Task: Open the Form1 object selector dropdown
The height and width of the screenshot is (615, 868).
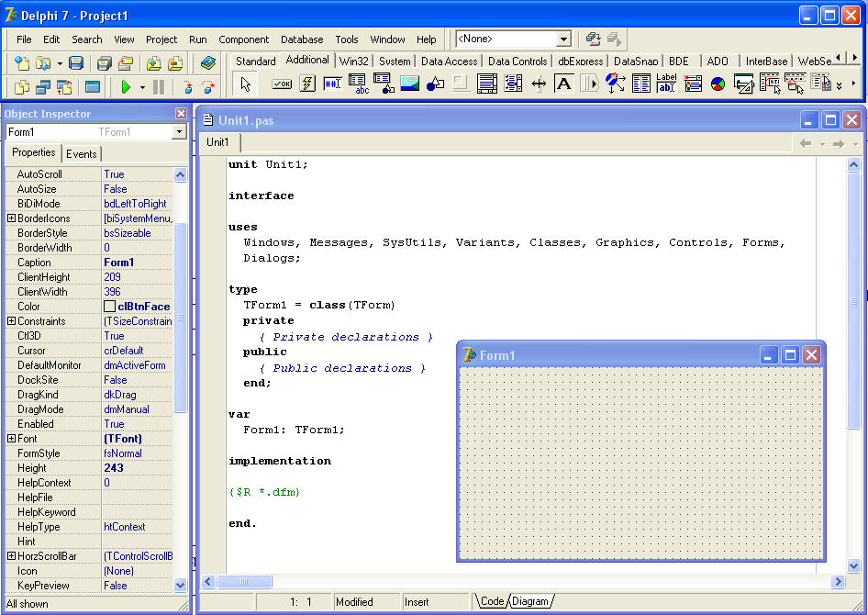Action: pyautogui.click(x=179, y=132)
